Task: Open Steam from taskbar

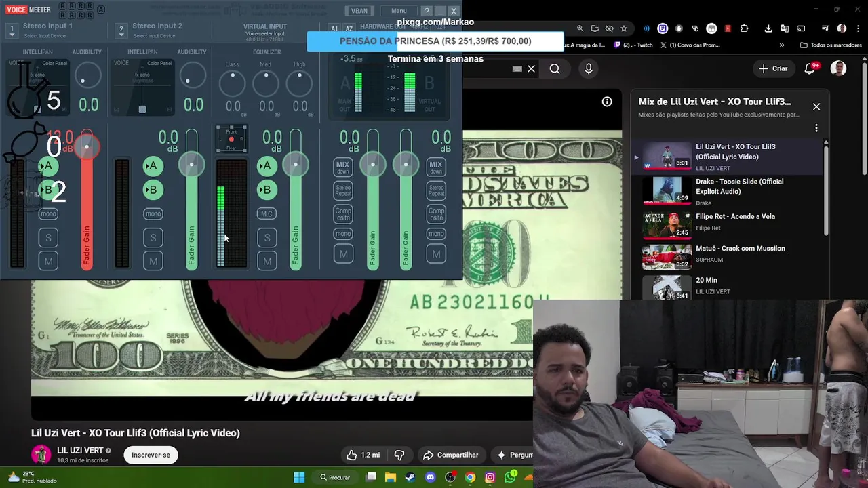Action: 410,477
